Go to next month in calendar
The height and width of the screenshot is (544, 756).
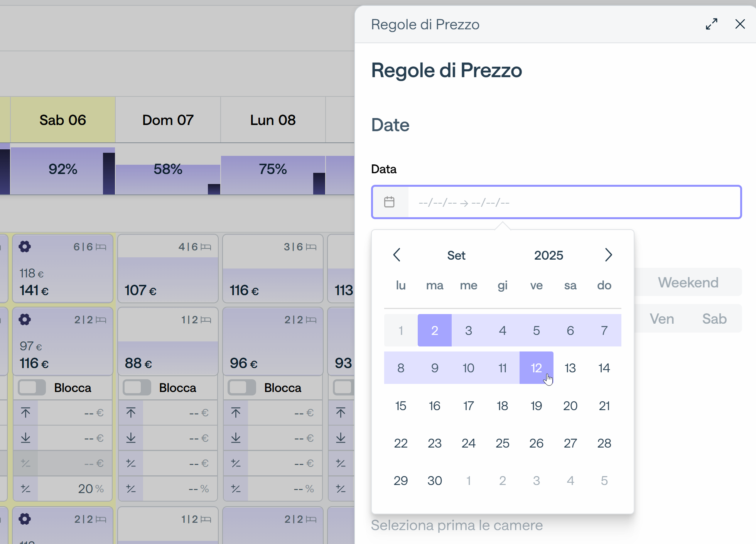pos(608,255)
